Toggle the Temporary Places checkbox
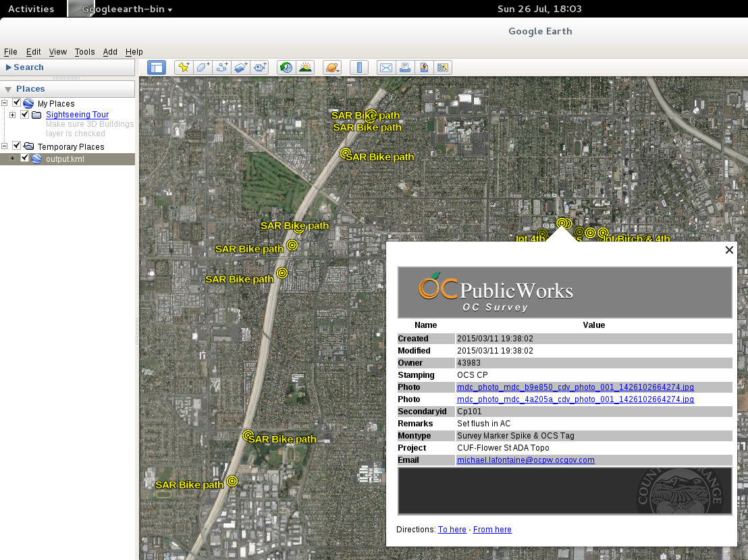The image size is (748, 560). click(17, 145)
